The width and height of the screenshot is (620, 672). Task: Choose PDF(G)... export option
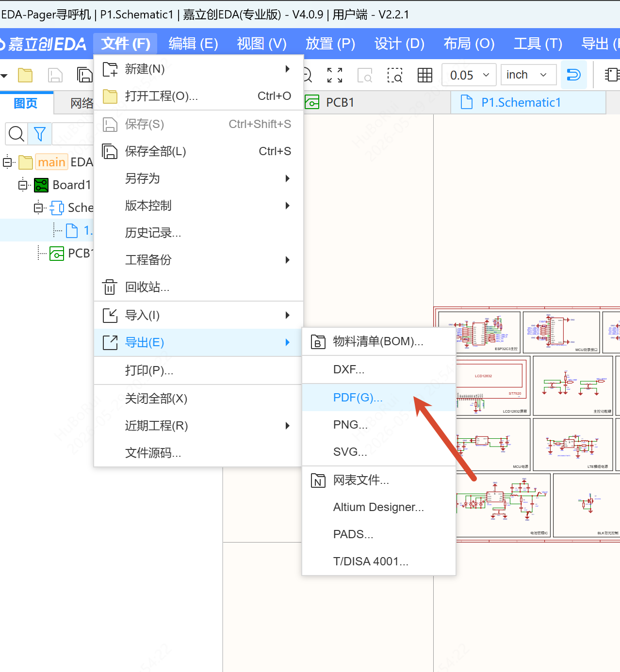(379, 398)
